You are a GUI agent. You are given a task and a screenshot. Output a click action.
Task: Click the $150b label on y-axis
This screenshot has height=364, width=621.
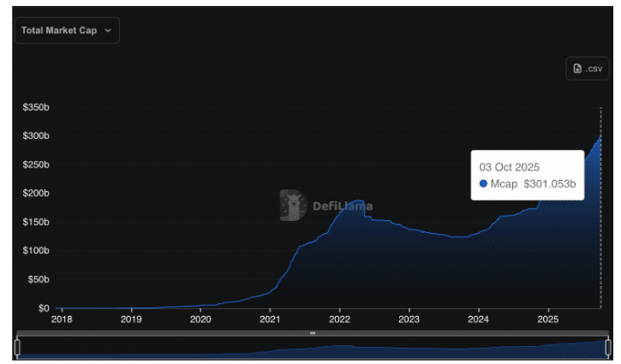click(x=36, y=222)
